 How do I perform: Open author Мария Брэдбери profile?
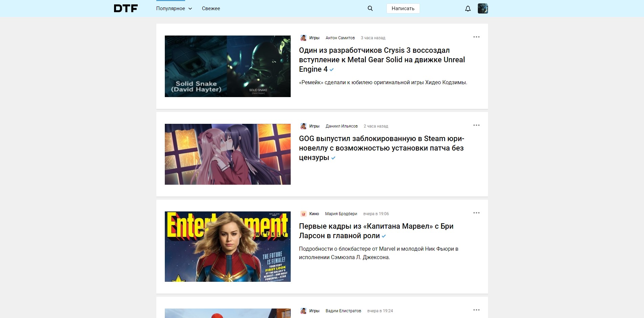coord(341,214)
